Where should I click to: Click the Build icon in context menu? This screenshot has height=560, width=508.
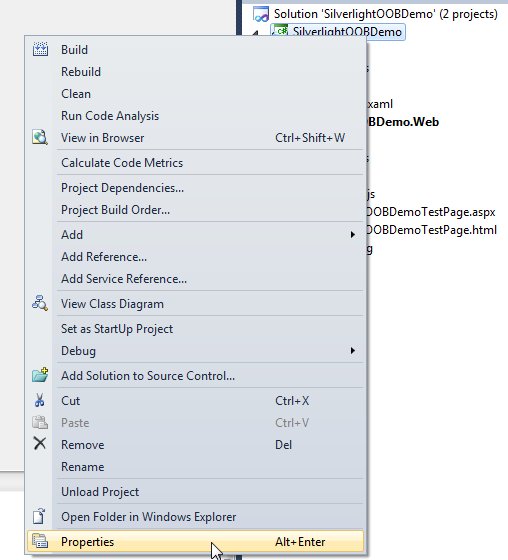point(40,49)
